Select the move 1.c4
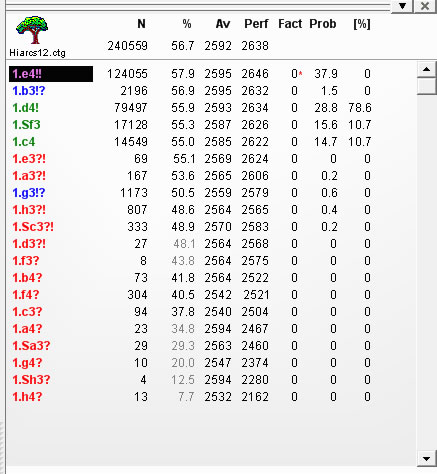 (24, 142)
